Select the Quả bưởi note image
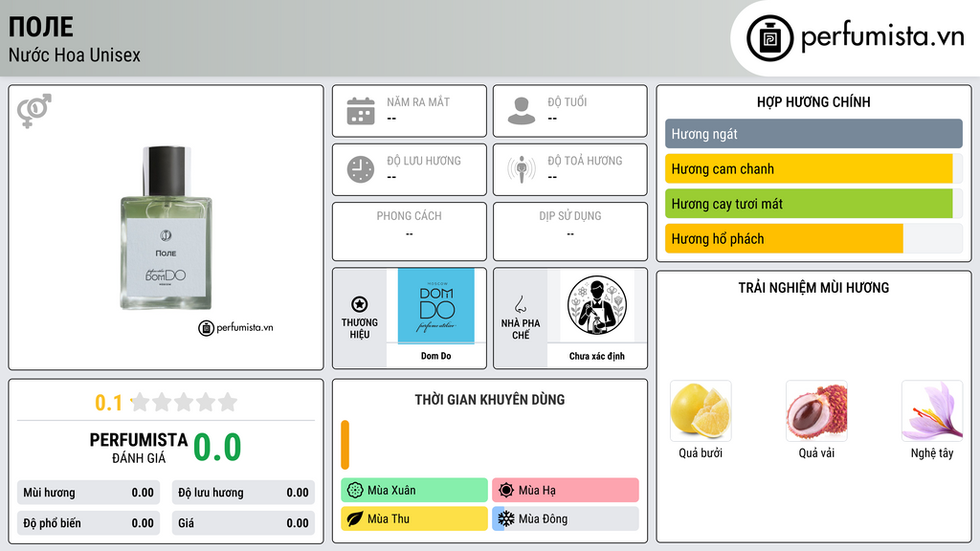 coord(701,411)
